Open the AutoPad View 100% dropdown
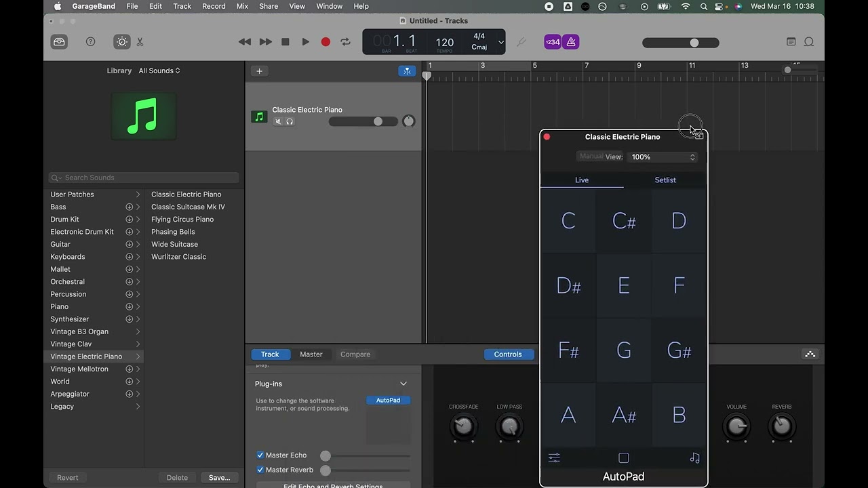Image resolution: width=868 pixels, height=488 pixels. click(663, 157)
